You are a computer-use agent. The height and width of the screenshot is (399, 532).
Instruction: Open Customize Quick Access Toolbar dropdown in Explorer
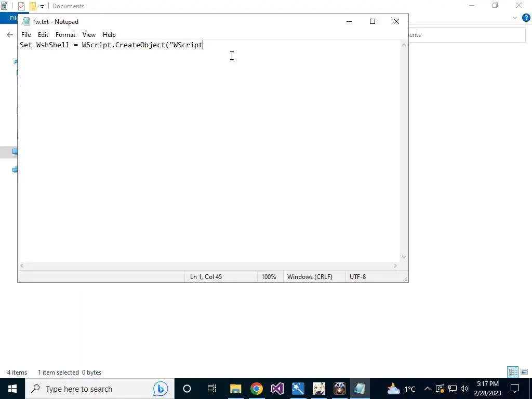point(43,6)
